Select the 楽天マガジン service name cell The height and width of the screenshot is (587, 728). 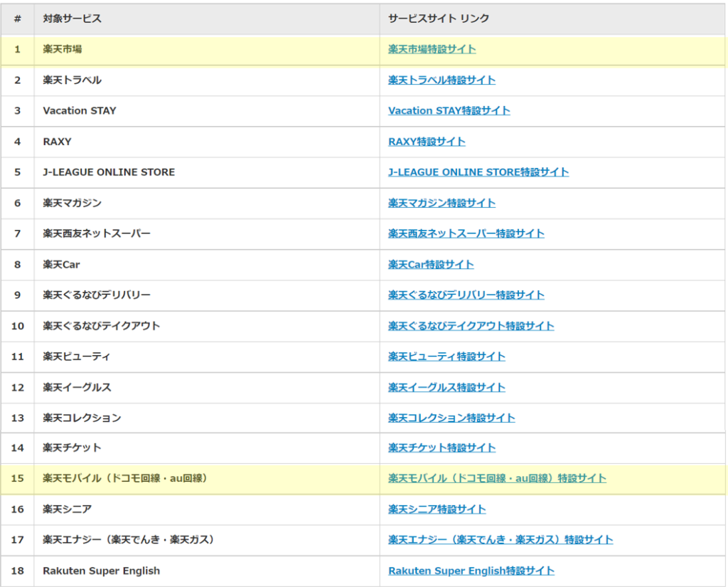207,203
